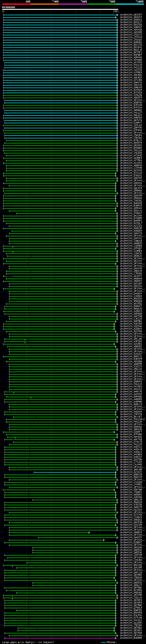
Task: Select the UniRef100_B0ENM5 label
Action: 131,638
